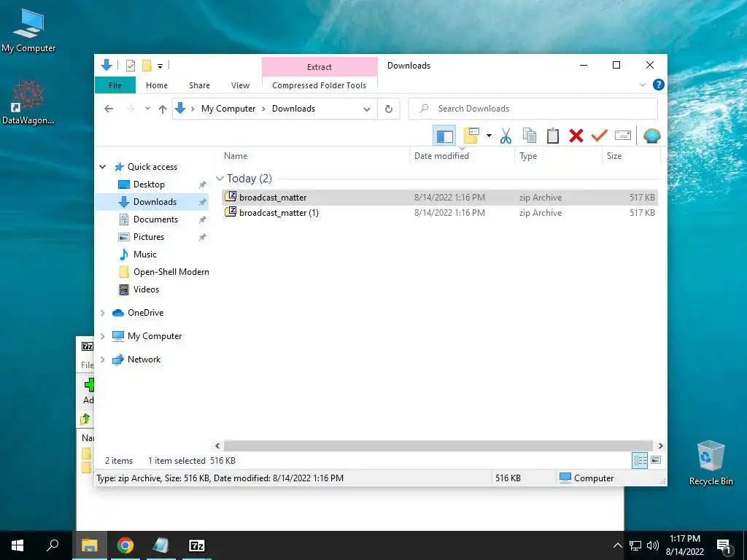Expand the Network tree node

[x=102, y=359]
